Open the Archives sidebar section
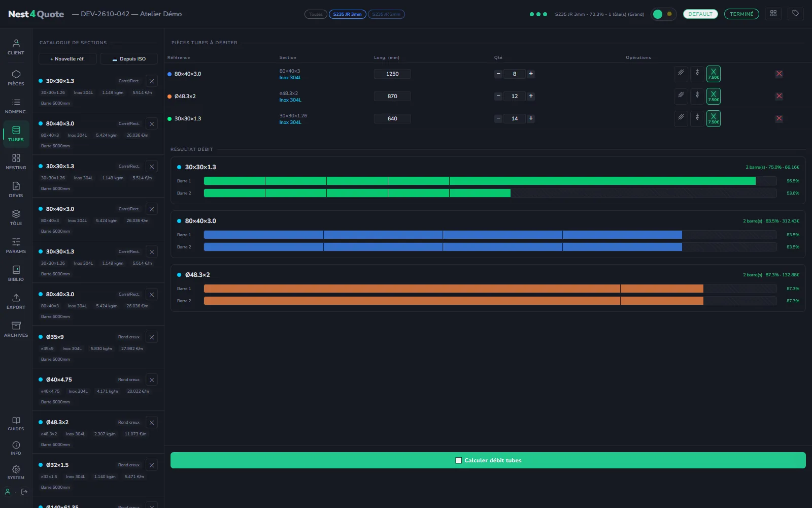Screen dimensions: 812x508 16,329
